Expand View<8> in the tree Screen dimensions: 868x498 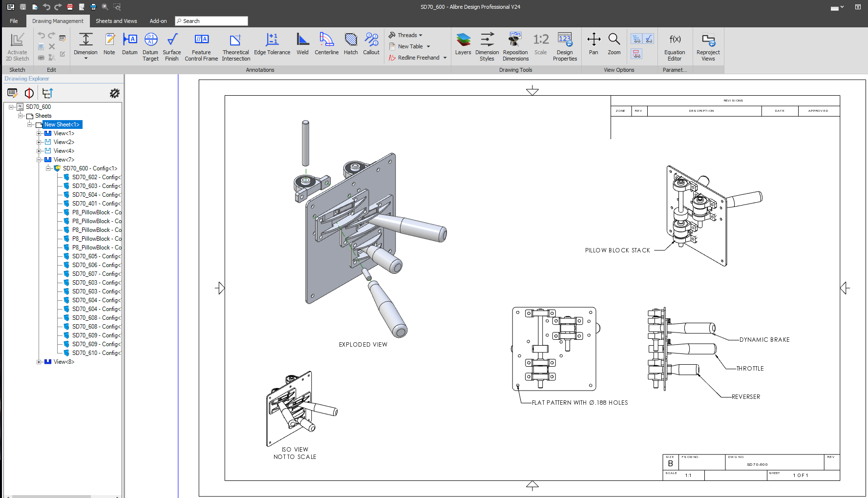(39, 362)
